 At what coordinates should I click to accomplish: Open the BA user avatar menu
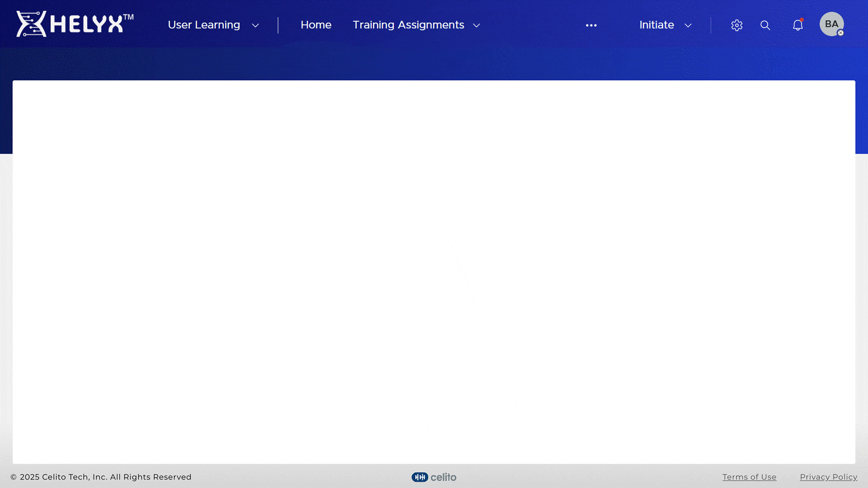pyautogui.click(x=831, y=23)
